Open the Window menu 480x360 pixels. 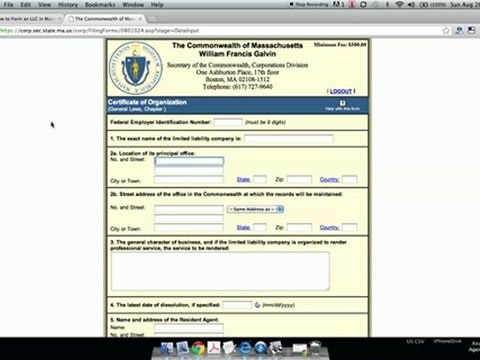[x=133, y=5]
